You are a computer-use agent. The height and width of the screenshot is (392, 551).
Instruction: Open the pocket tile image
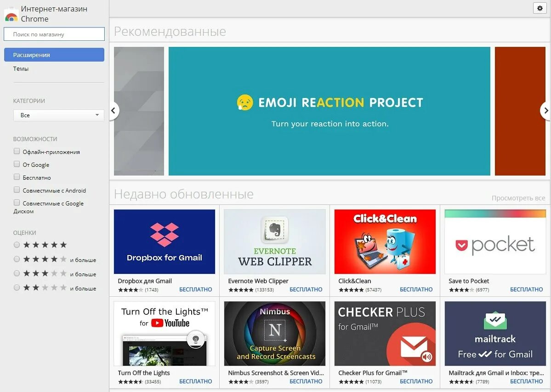(x=495, y=242)
